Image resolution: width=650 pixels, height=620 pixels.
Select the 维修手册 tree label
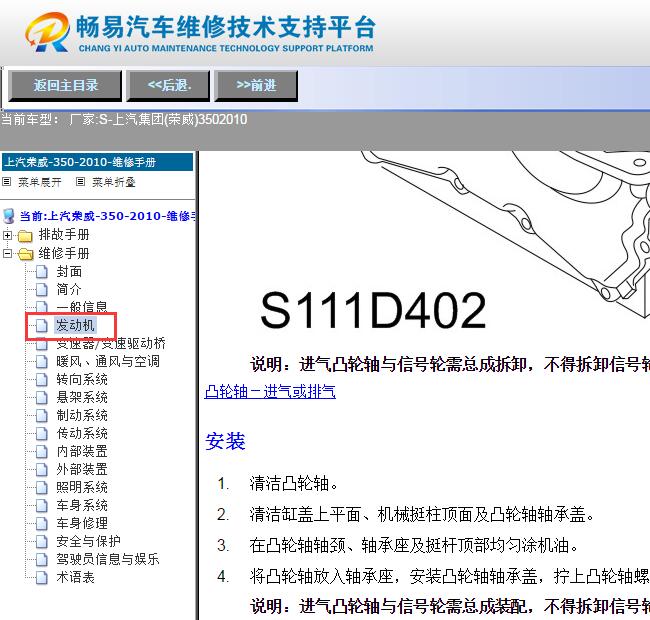[64, 253]
